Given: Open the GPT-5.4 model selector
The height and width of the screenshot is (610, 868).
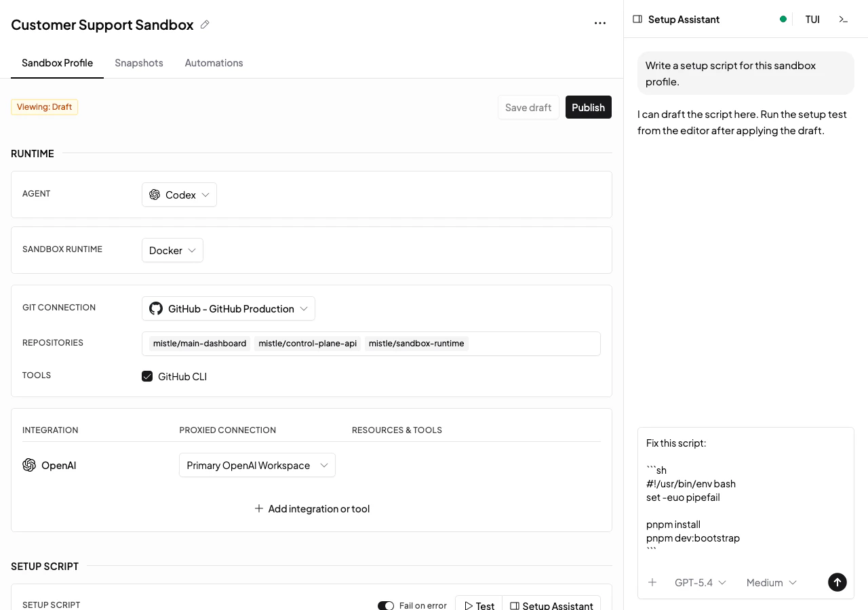Looking at the screenshot, I should (x=701, y=582).
